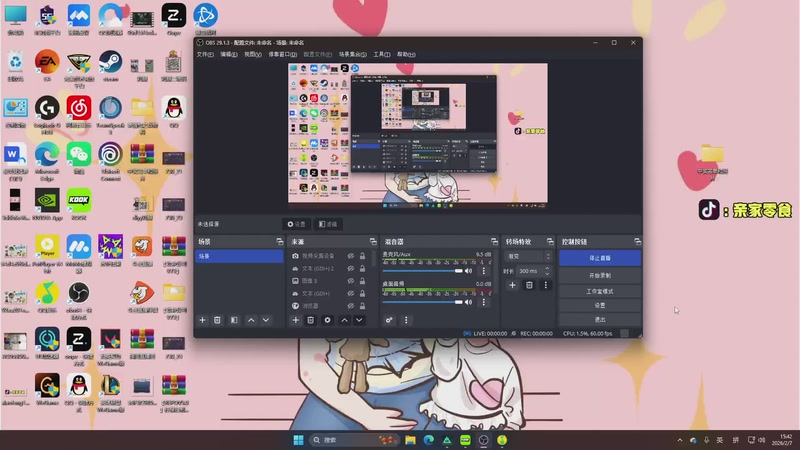Open the three-dot menu at bottom of 混音器 panel
The width and height of the screenshot is (800, 450).
click(x=406, y=320)
